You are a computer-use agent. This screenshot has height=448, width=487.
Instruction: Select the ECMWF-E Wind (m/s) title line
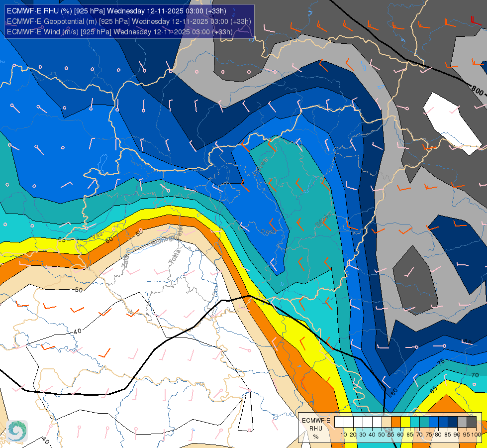click(x=119, y=32)
